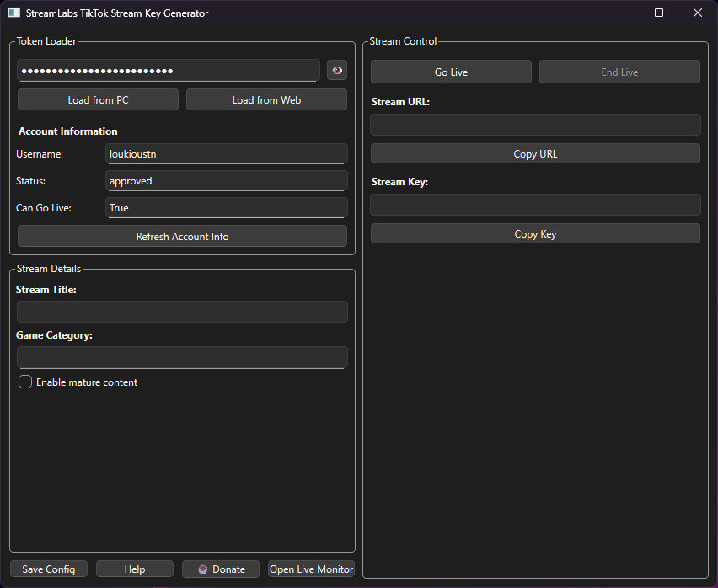Click the Status field showing approved
Image resolution: width=718 pixels, height=588 pixels.
point(226,181)
